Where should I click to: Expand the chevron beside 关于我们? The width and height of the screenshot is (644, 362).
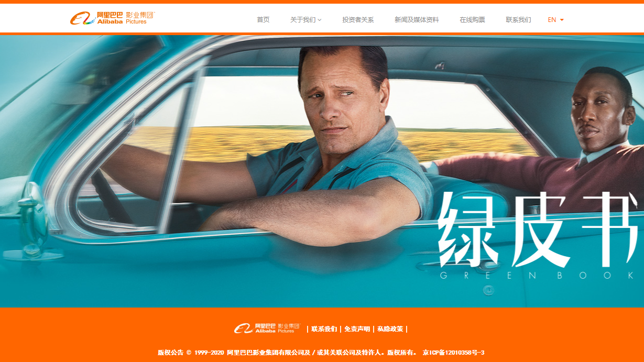(x=320, y=20)
